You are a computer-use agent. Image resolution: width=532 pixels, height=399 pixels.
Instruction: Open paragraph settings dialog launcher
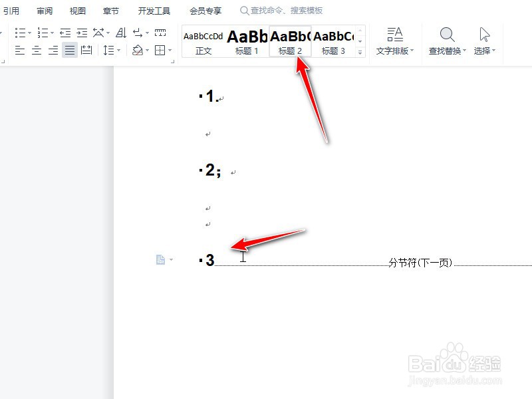pyautogui.click(x=172, y=61)
